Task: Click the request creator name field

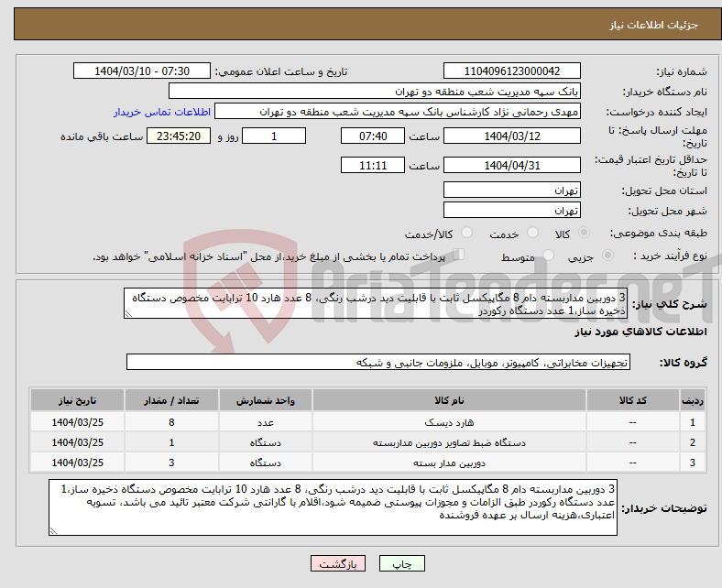Action: (398, 112)
